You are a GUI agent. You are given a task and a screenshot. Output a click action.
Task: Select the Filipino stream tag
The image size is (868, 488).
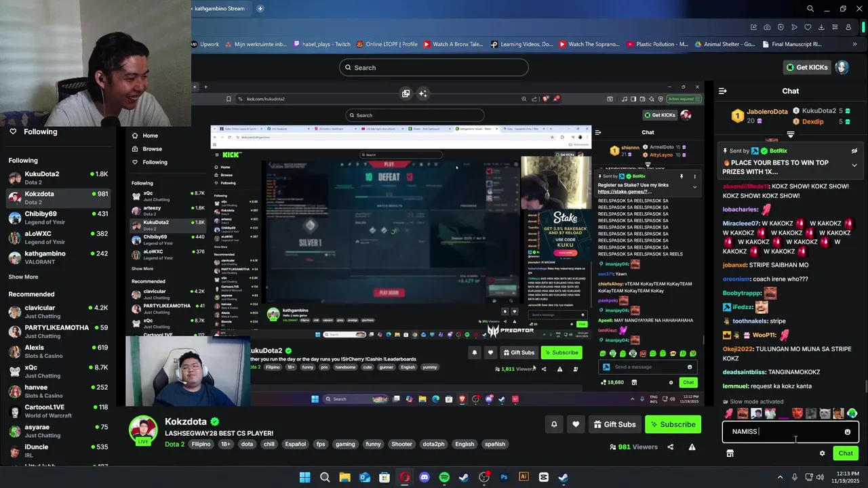(x=201, y=444)
